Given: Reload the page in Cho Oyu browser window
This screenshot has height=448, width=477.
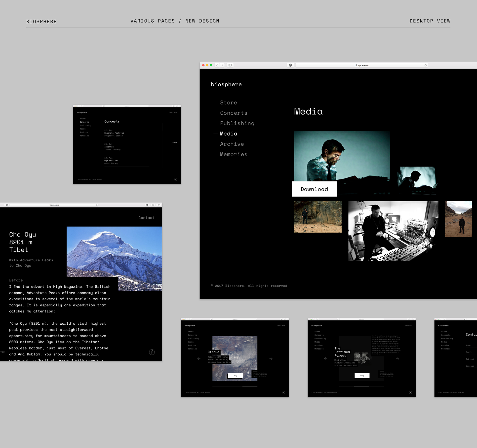Looking at the screenshot, I should click(x=97, y=205).
